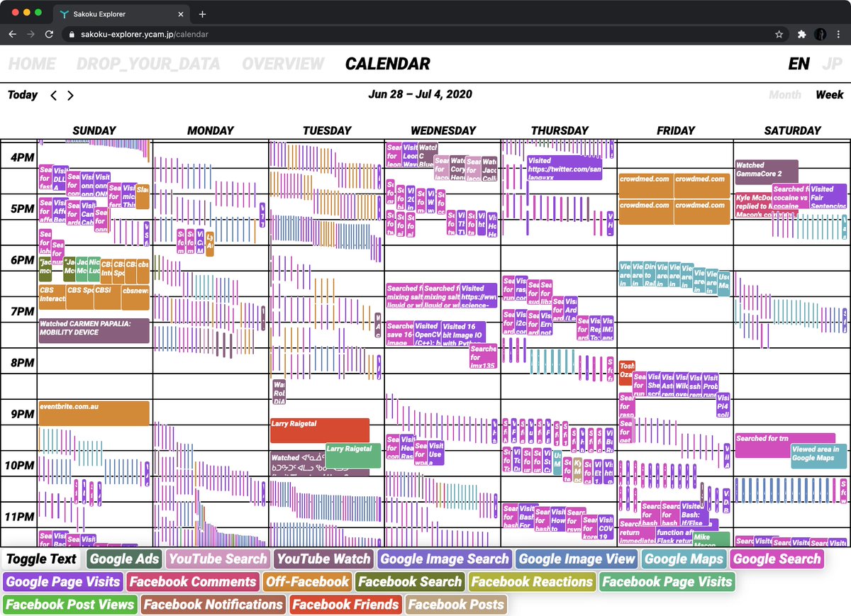Toggle the Facebook Search filter
The height and width of the screenshot is (616, 851).
pyautogui.click(x=410, y=581)
